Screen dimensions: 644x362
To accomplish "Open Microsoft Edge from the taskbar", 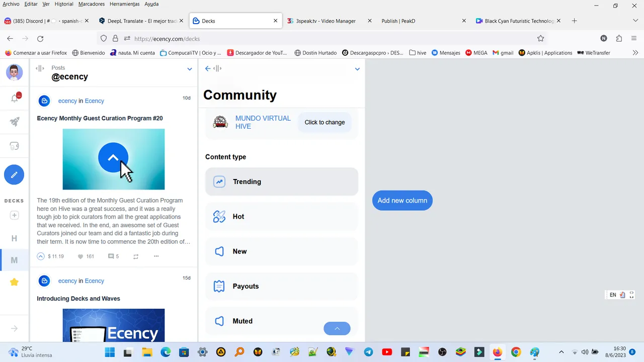I will [166, 352].
